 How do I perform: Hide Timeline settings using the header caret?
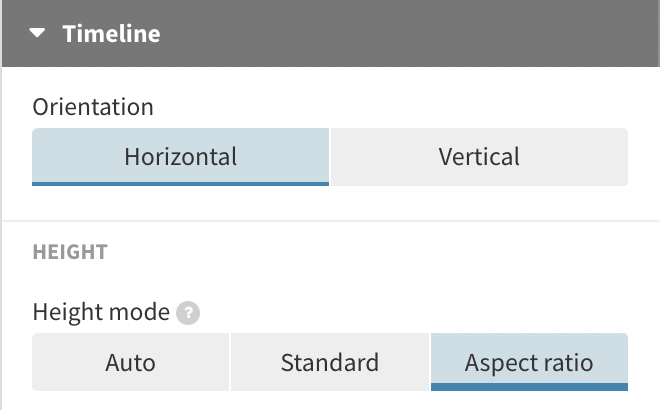point(38,33)
